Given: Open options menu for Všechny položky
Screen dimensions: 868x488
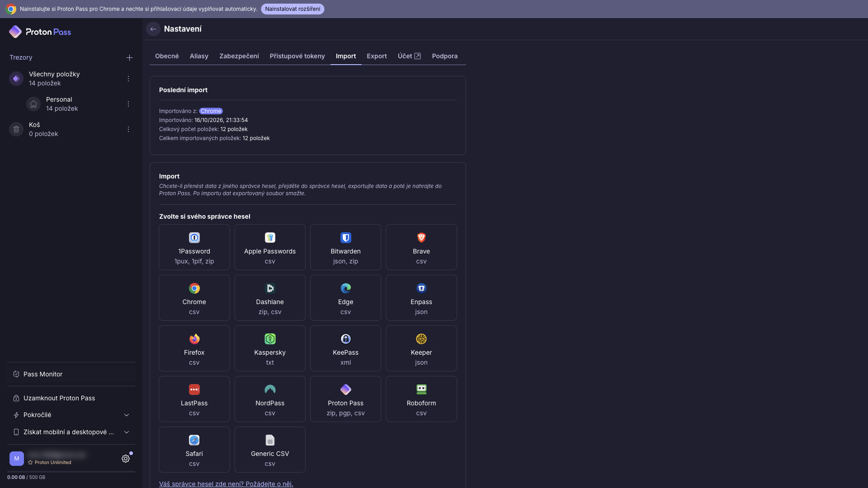Looking at the screenshot, I should [128, 79].
